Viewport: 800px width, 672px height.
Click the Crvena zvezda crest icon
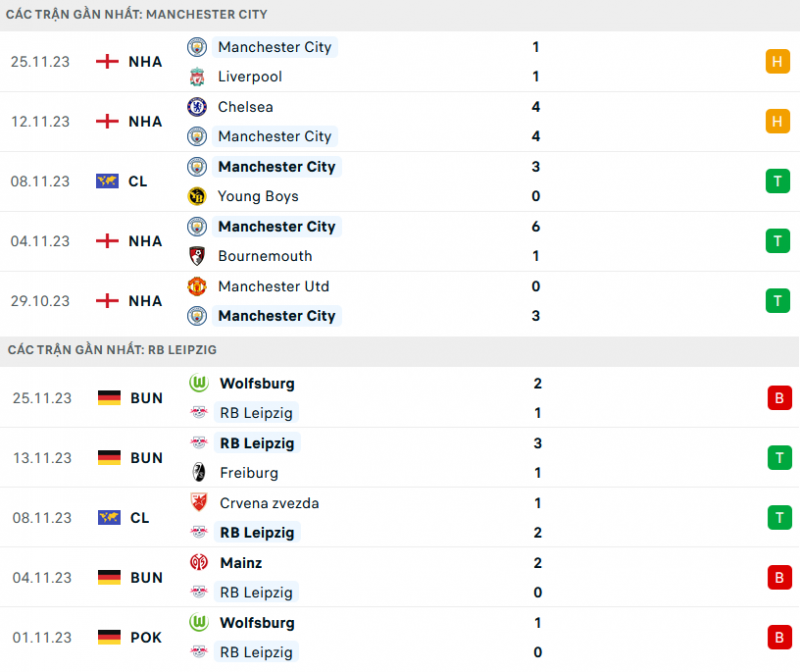click(197, 502)
